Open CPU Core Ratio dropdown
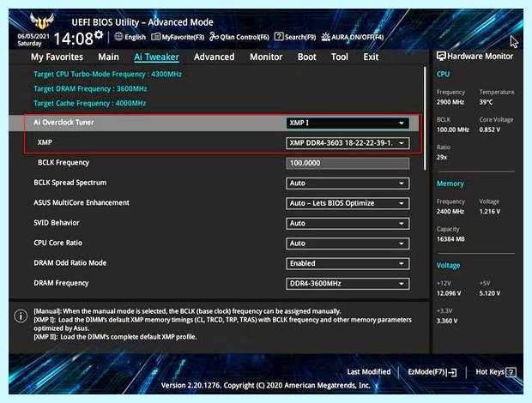 348,244
